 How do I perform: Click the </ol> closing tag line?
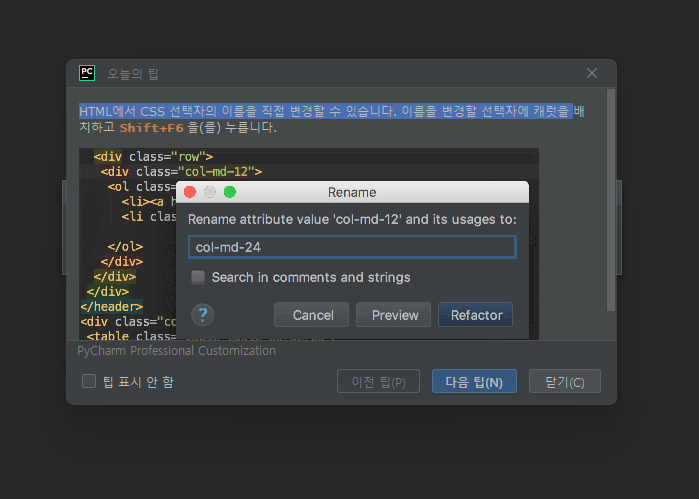tap(125, 247)
